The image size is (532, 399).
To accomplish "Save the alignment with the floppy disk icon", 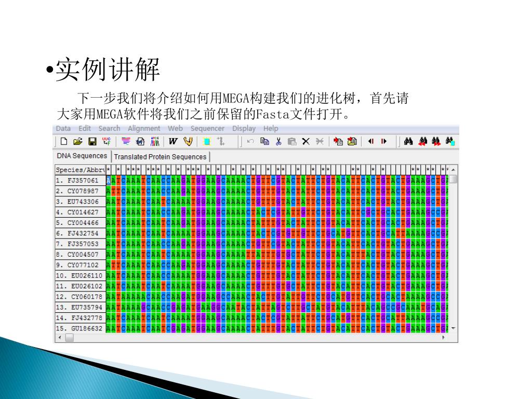I will [92, 141].
